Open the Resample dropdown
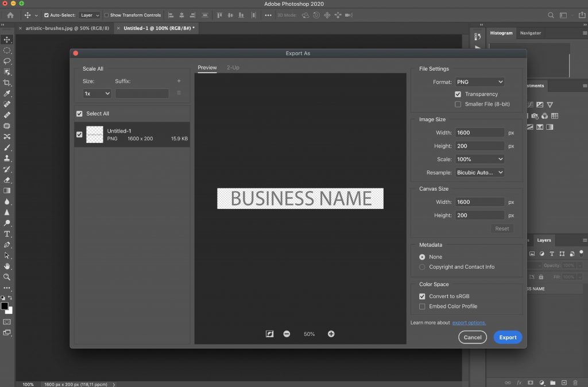This screenshot has width=588, height=387. 479,172
